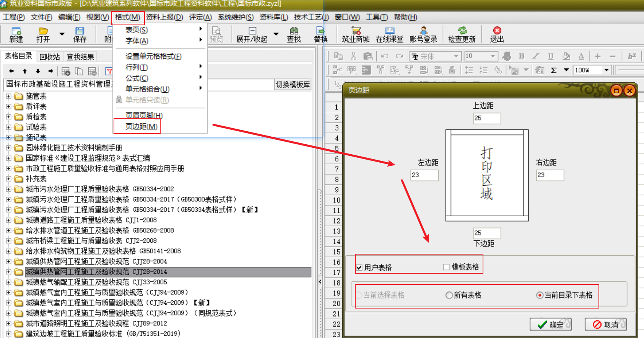Click the 账号登录 account login icon

[x=423, y=31]
